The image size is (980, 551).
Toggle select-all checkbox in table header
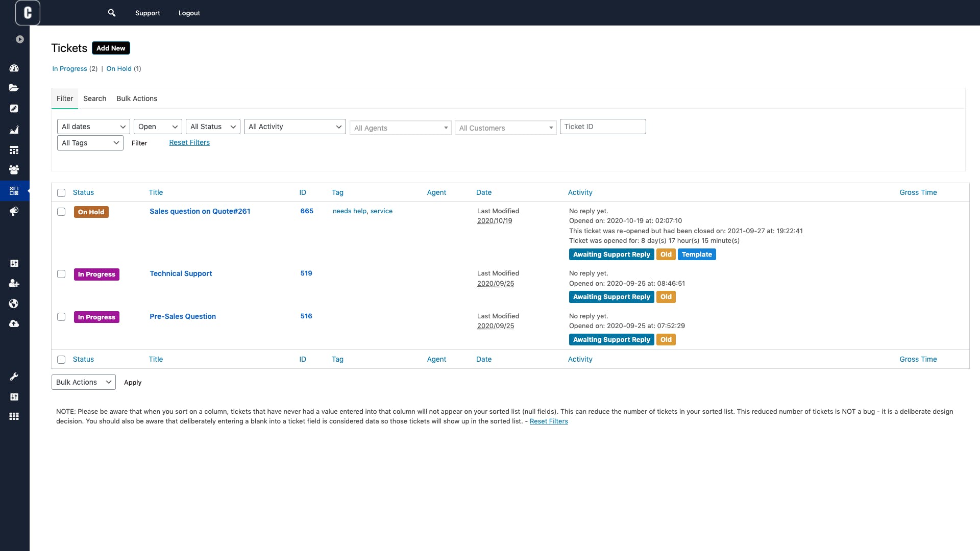[x=61, y=193]
